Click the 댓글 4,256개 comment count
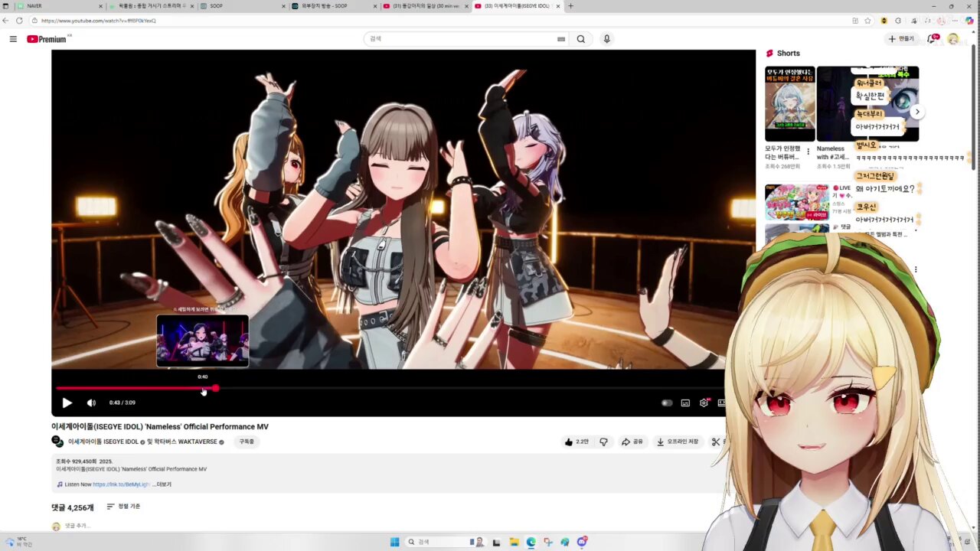Screen dimensions: 980x551 [73, 507]
